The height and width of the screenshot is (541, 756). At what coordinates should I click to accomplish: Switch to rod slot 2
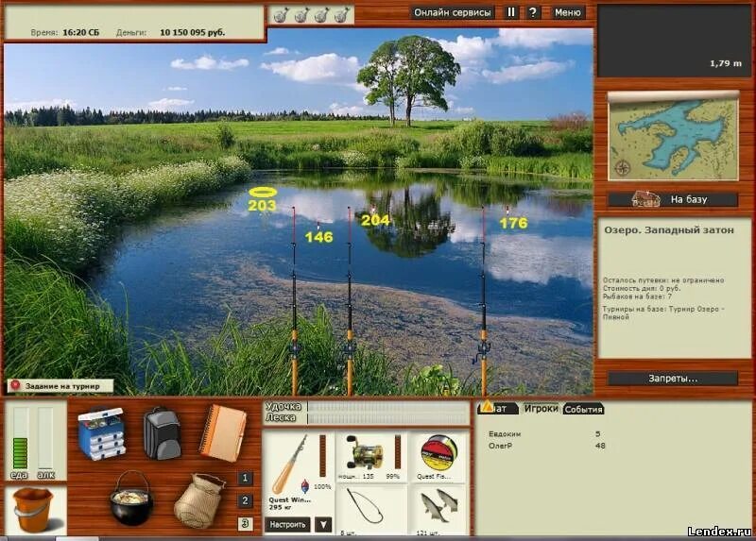pyautogui.click(x=245, y=500)
